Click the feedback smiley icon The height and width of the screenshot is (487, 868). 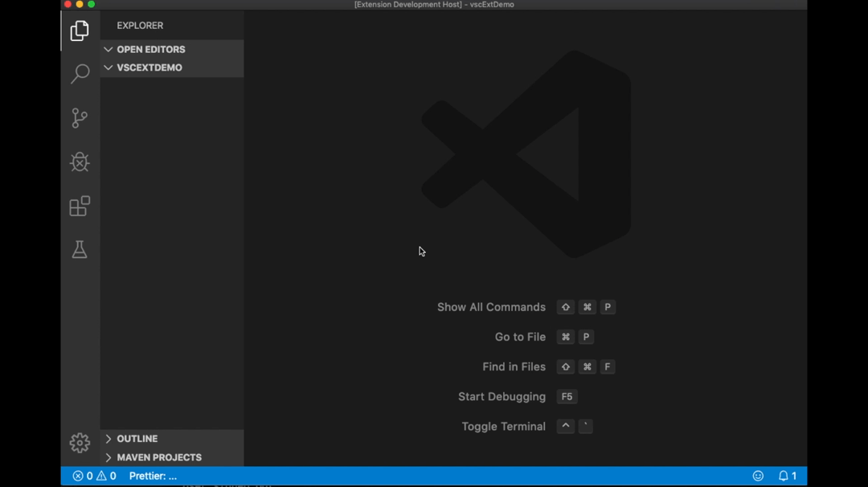(x=758, y=476)
